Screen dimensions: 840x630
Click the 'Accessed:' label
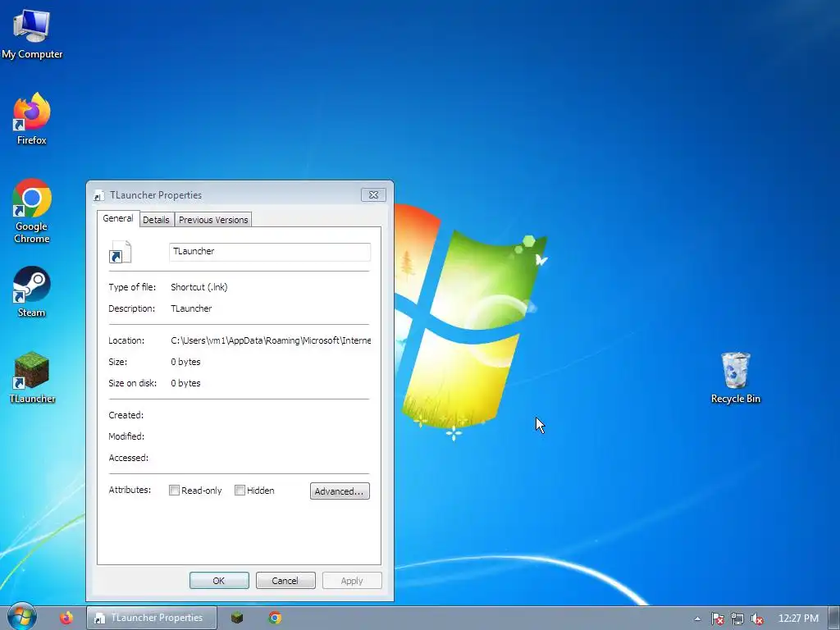pos(129,458)
